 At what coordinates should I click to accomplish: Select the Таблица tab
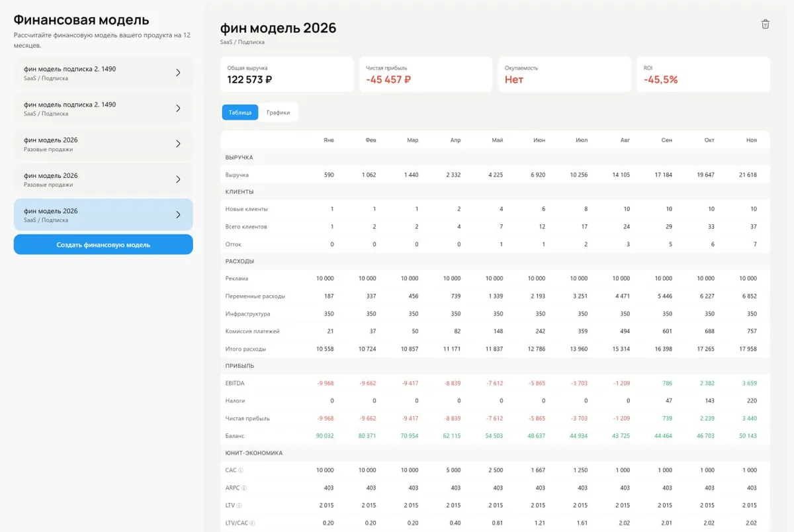pyautogui.click(x=240, y=112)
